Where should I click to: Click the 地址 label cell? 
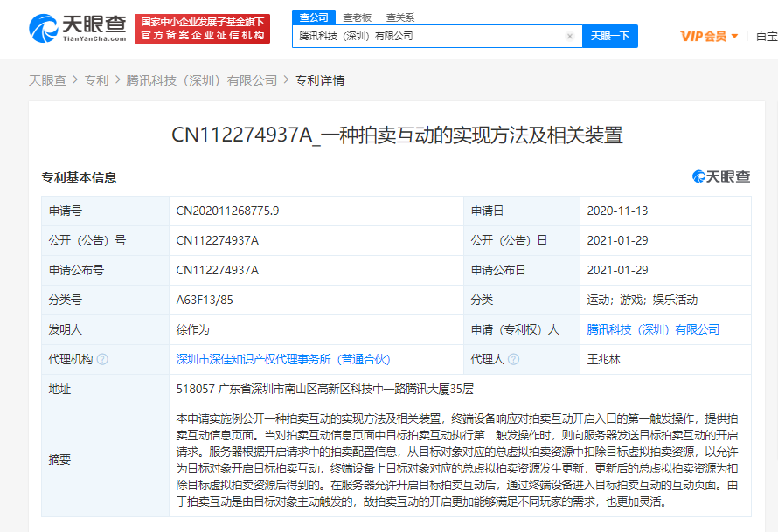(x=105, y=390)
